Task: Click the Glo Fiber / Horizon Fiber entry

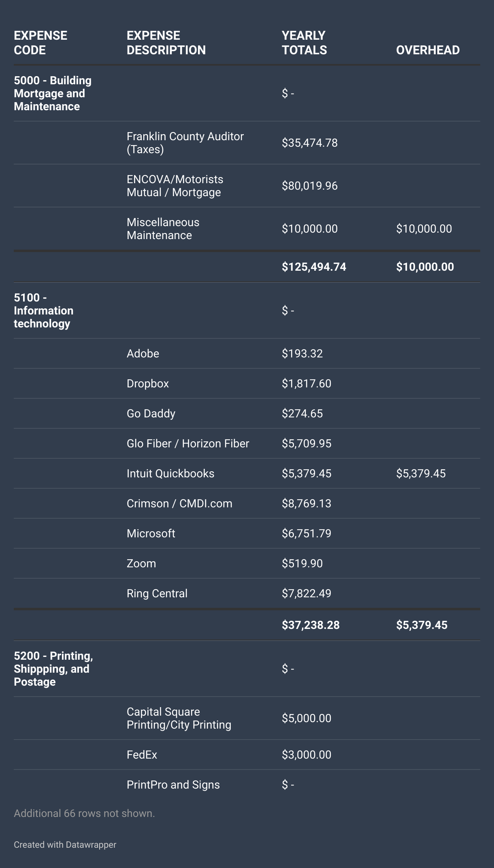Action: coord(188,443)
